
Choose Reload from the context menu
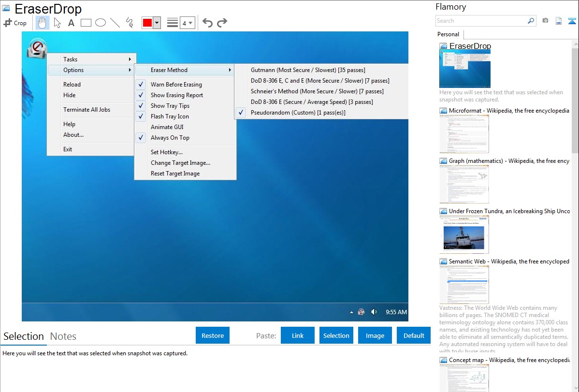[72, 84]
